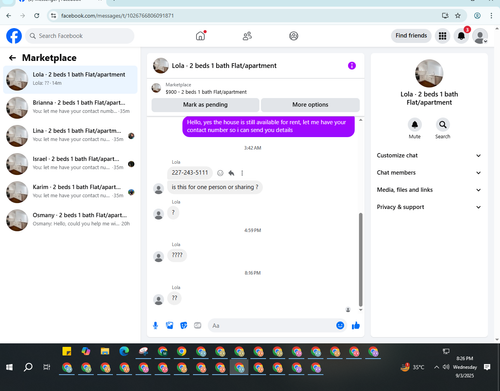
Task: Click the Facebook logo
Action: click(14, 36)
